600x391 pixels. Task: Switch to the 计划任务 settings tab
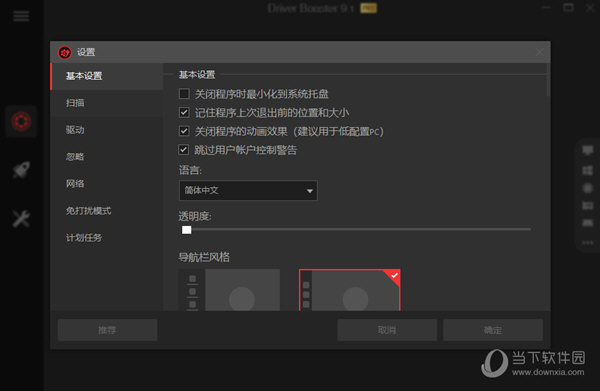click(107, 238)
